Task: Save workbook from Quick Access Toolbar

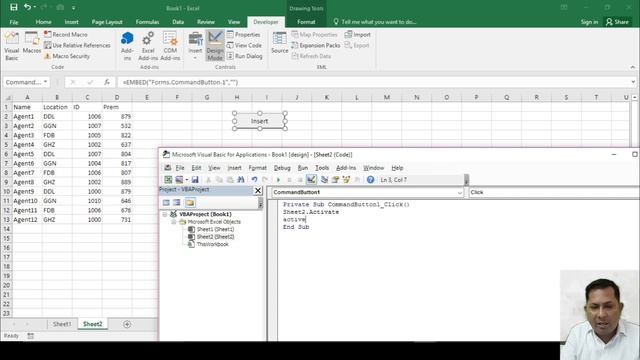Action: pos(13,7)
